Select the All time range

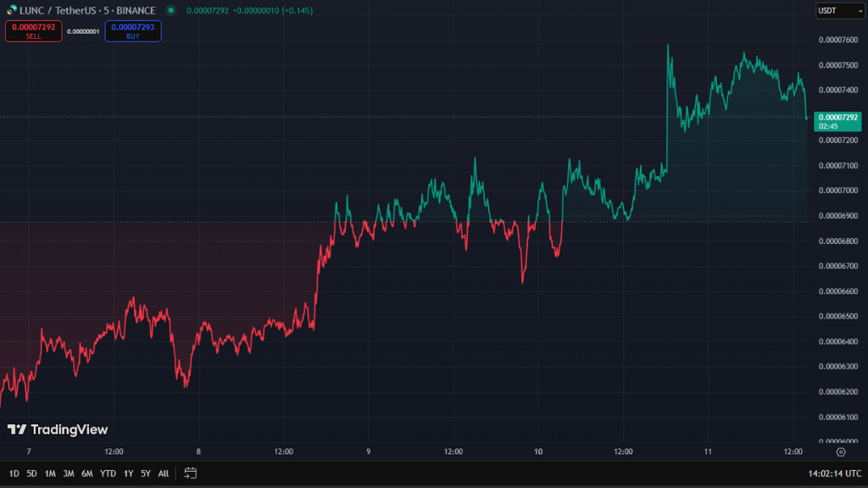164,474
